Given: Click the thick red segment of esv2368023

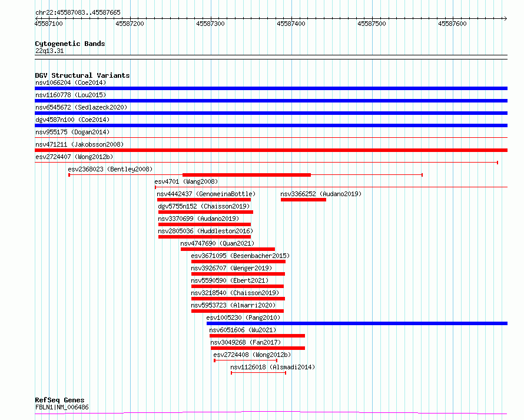Looking at the screenshot, I should pos(247,175).
